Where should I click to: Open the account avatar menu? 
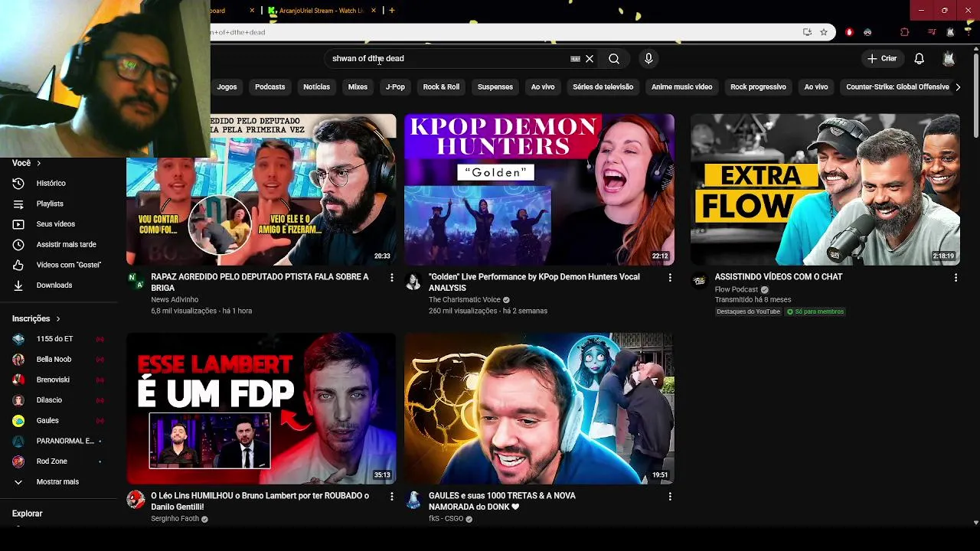pos(949,59)
